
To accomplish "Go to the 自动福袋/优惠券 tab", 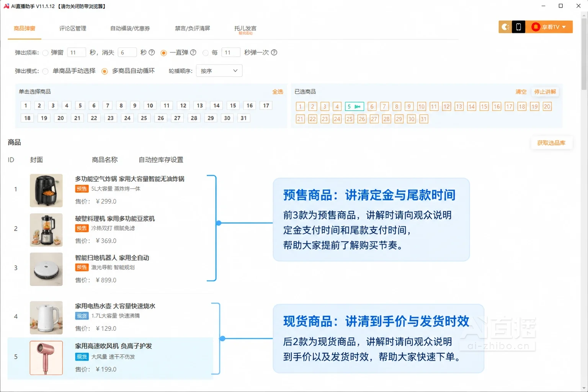I will coord(130,28).
